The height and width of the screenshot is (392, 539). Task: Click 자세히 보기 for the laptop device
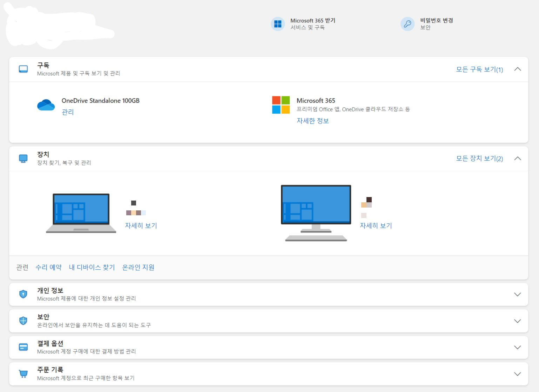(x=141, y=225)
